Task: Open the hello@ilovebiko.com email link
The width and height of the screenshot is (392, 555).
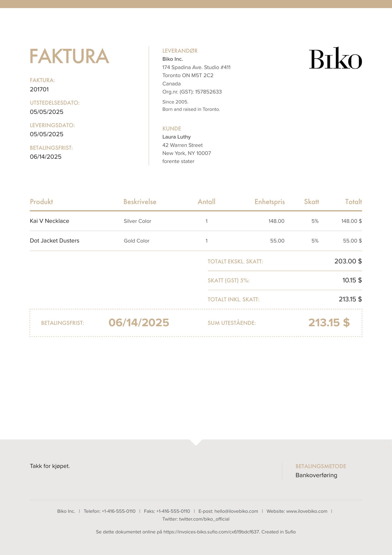Action: [x=236, y=511]
